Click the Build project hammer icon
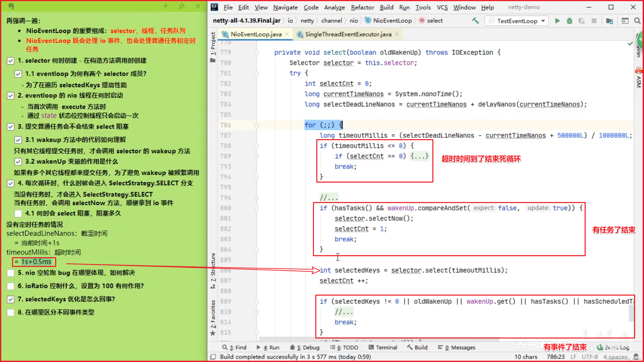Screen dimensions: 644x362 (x=475, y=21)
